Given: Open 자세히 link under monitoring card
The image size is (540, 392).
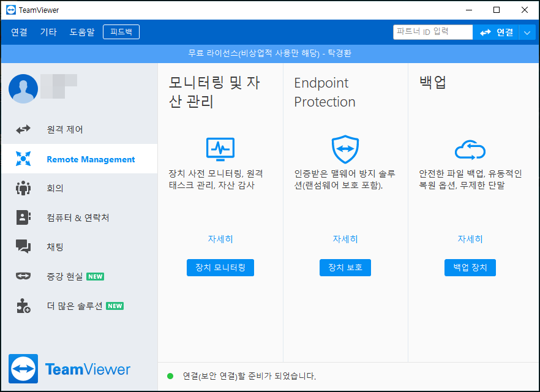Looking at the screenshot, I should [220, 239].
